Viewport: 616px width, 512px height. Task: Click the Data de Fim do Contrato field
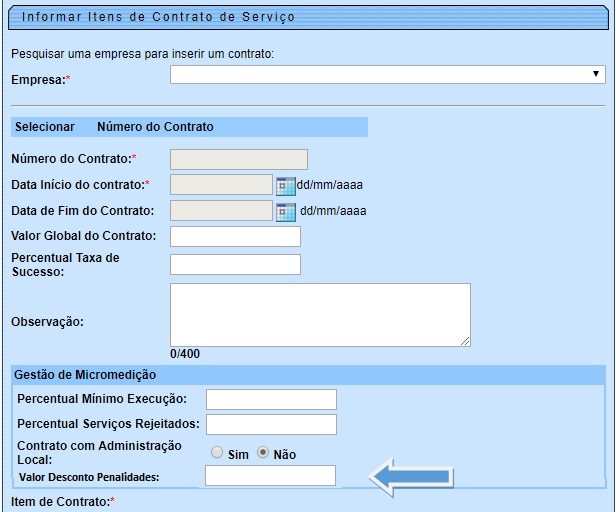tap(221, 211)
